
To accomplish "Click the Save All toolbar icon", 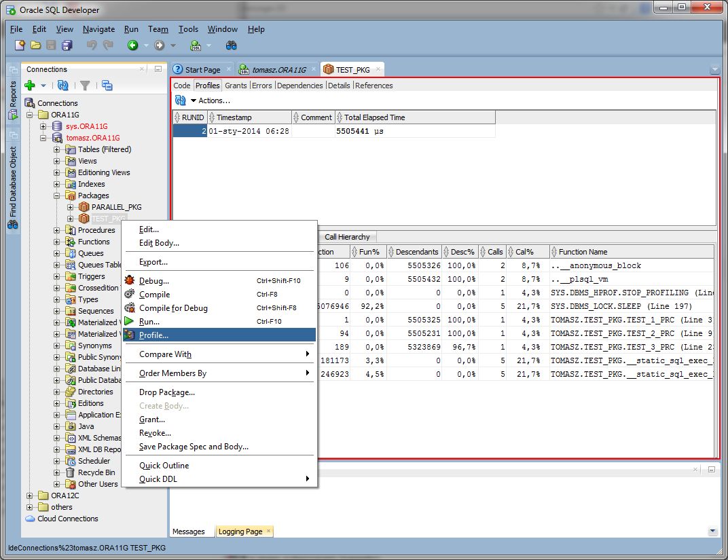I will tap(67, 45).
